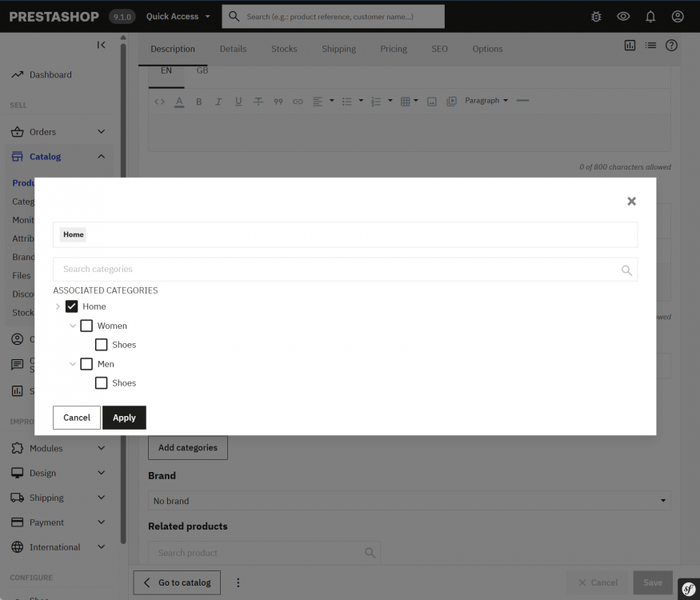Check the Men category checkbox
Screen dimensions: 700x600
tap(86, 364)
